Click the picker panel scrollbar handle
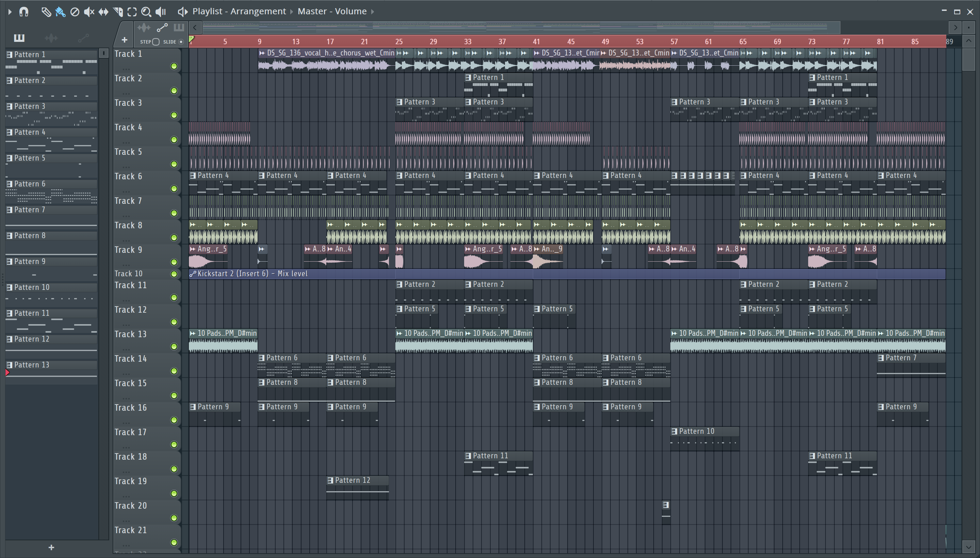980x558 pixels. click(x=103, y=53)
